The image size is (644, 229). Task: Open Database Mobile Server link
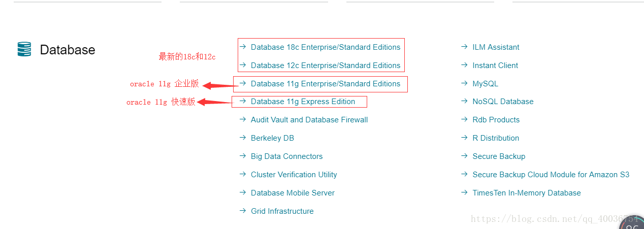pyautogui.click(x=293, y=193)
